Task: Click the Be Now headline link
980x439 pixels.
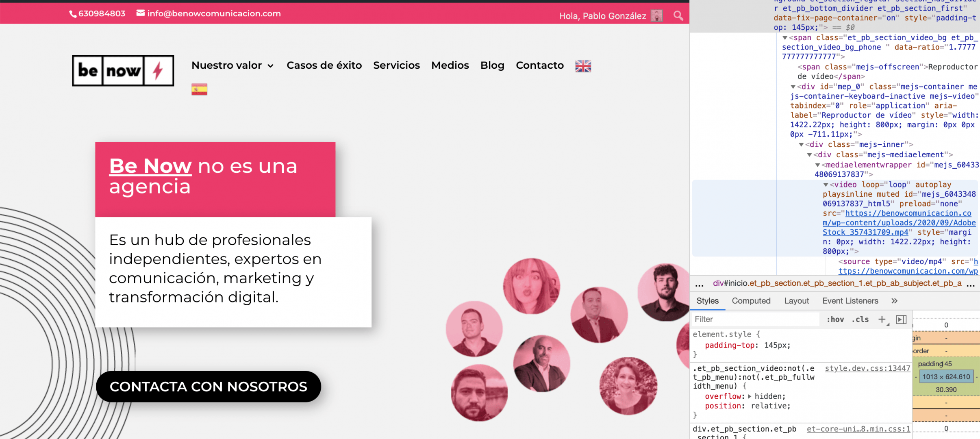Action: tap(150, 166)
